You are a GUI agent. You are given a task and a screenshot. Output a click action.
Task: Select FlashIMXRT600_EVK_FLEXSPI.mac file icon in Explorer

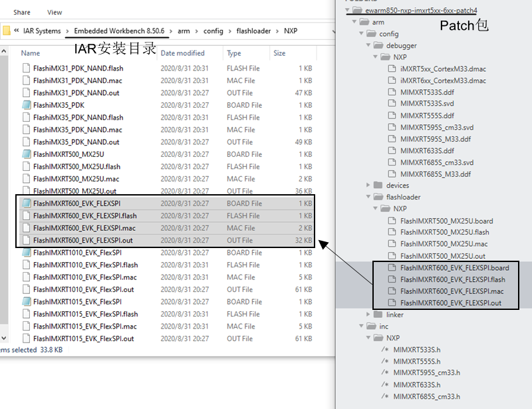(26, 227)
